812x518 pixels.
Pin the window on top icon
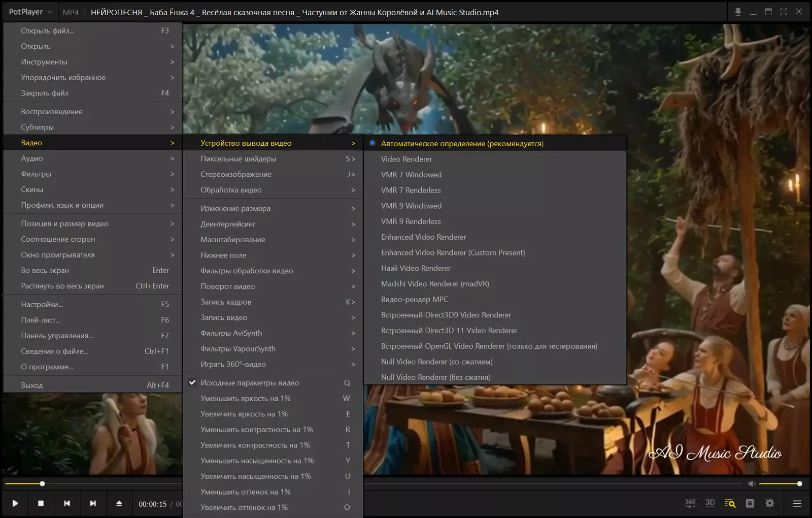tap(738, 12)
